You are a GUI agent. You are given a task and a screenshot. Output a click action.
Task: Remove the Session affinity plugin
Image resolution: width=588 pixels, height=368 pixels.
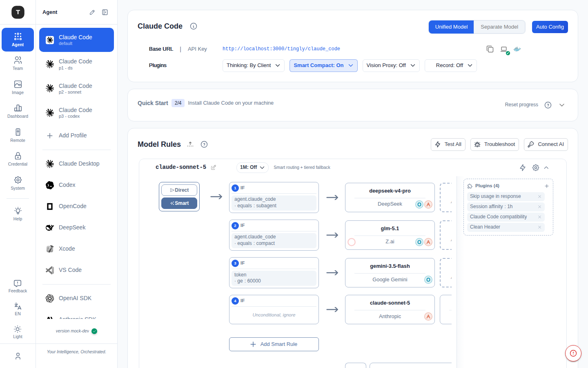539,206
